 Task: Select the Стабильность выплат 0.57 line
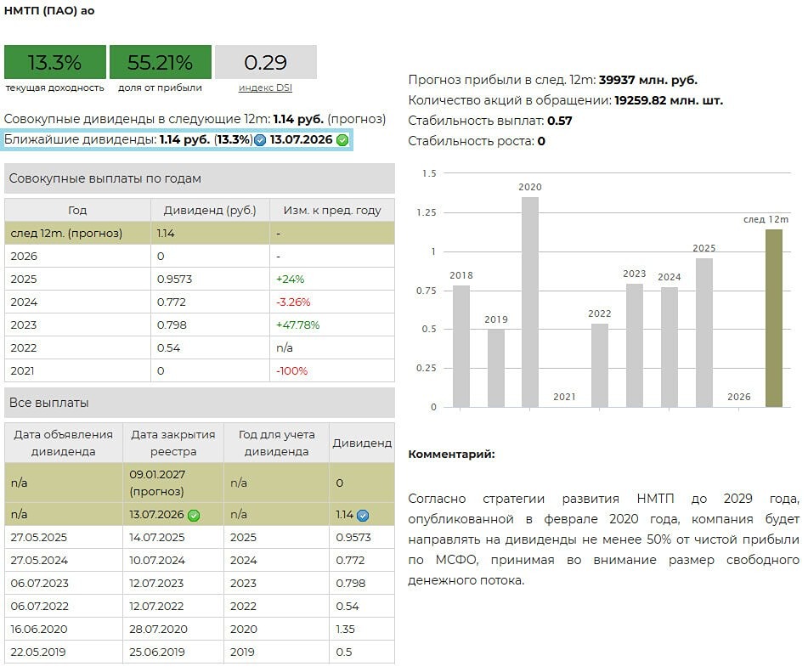tap(490, 121)
